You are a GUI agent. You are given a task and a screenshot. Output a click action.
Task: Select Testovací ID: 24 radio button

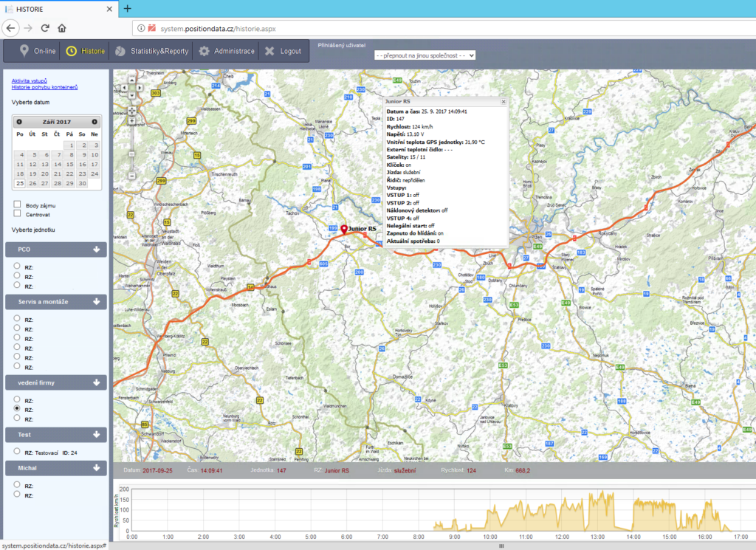pos(17,451)
